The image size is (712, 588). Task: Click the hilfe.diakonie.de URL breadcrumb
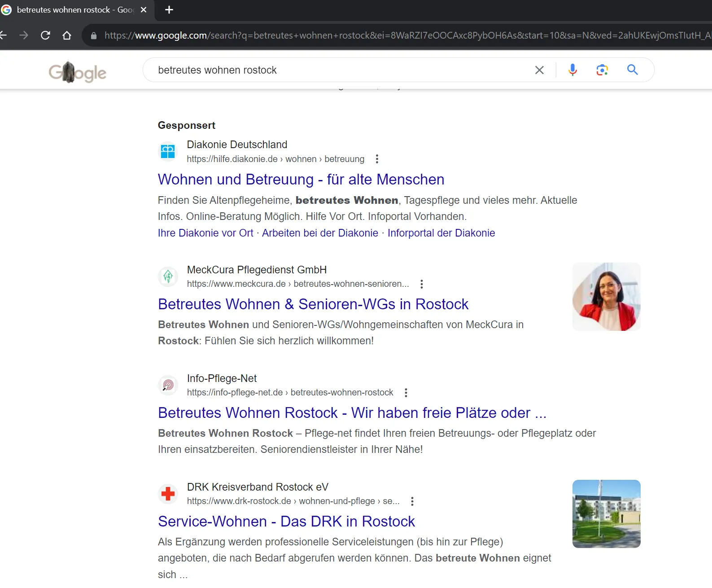point(275,159)
